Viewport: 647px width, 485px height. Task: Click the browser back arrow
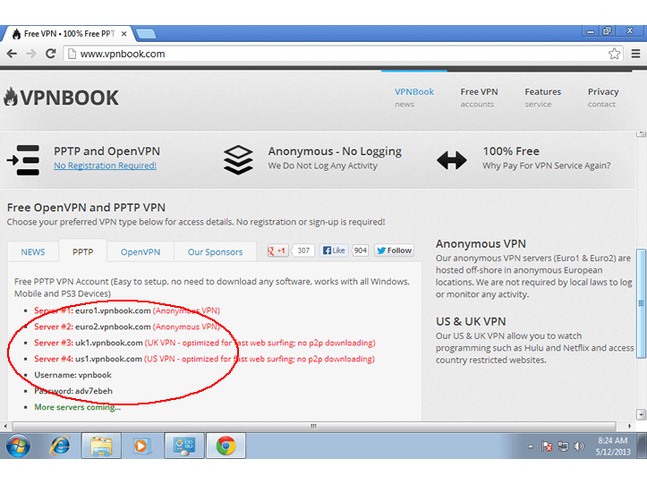pyautogui.click(x=12, y=53)
